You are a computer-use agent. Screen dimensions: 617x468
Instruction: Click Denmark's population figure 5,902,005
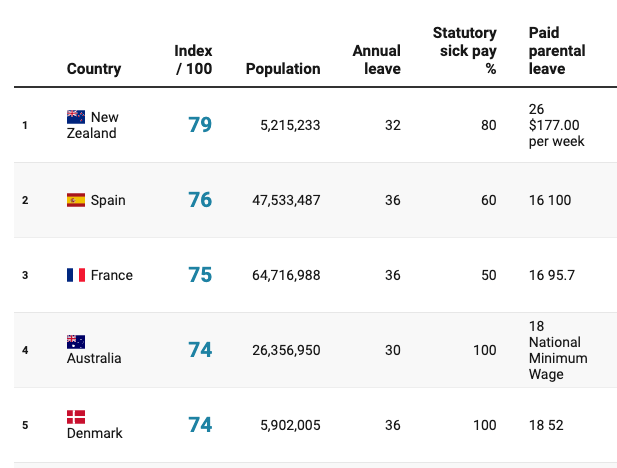point(290,425)
